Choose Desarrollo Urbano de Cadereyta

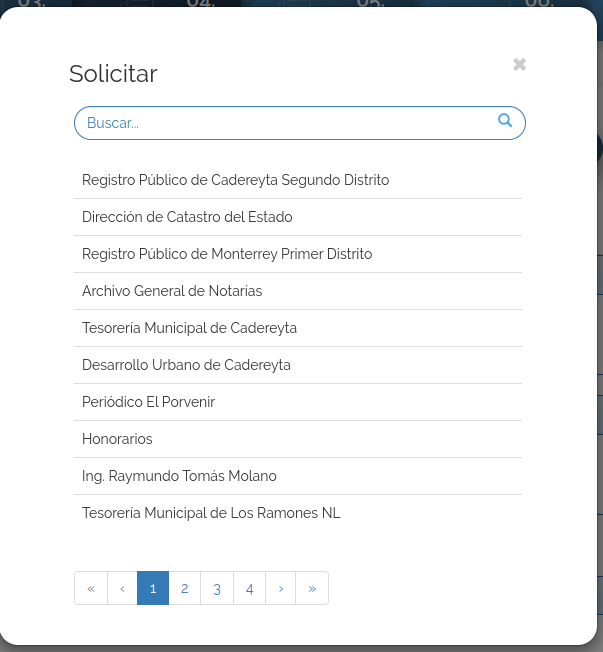coord(186,365)
